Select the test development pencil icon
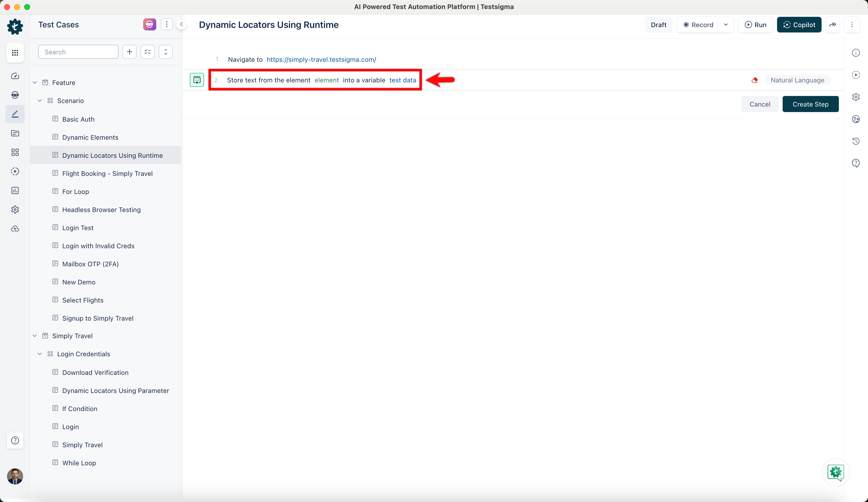The height and width of the screenshot is (502, 868). point(15,114)
